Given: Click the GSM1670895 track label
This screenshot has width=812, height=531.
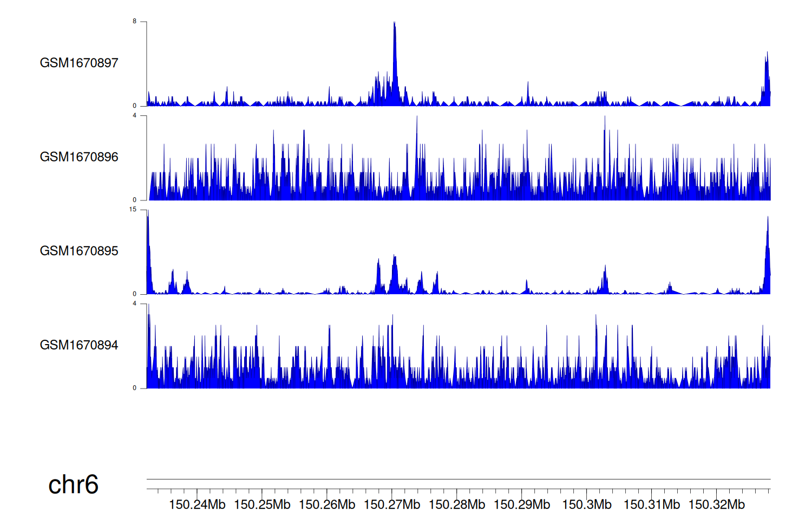Looking at the screenshot, I should coord(79,251).
